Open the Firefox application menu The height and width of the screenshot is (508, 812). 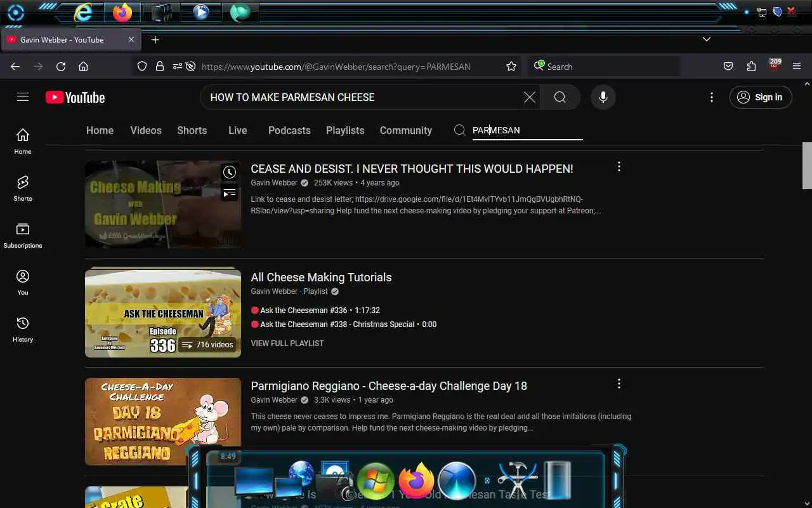point(797,66)
